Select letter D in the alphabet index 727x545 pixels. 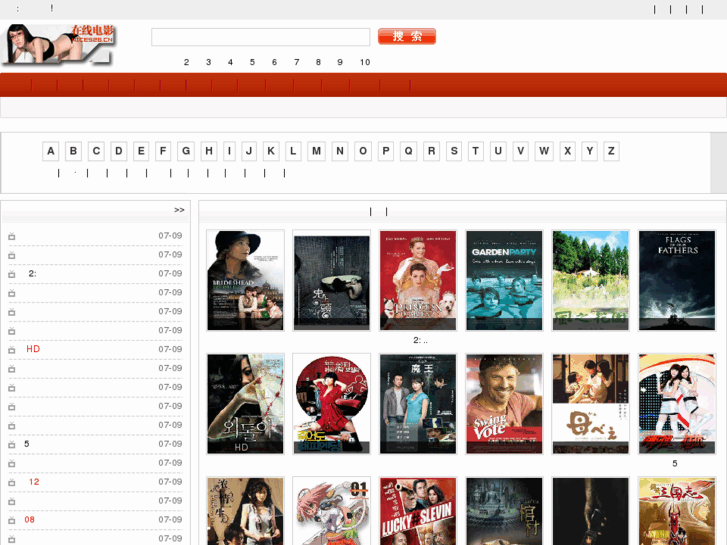pyautogui.click(x=119, y=151)
